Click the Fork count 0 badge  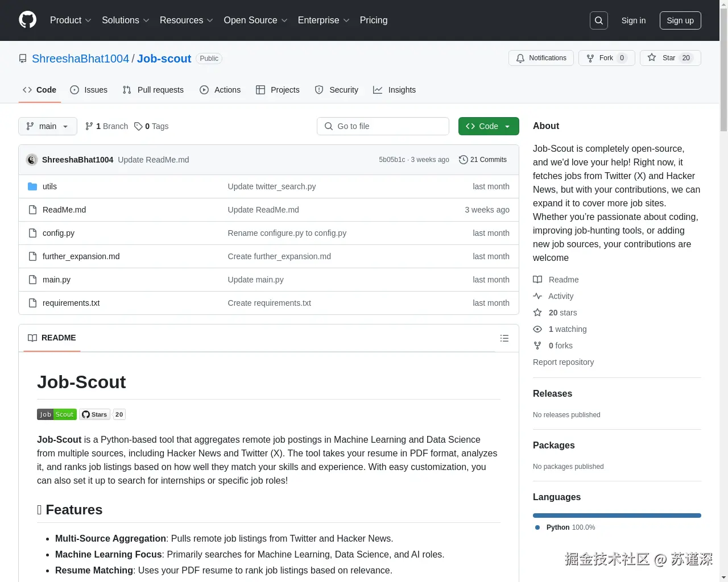click(622, 58)
